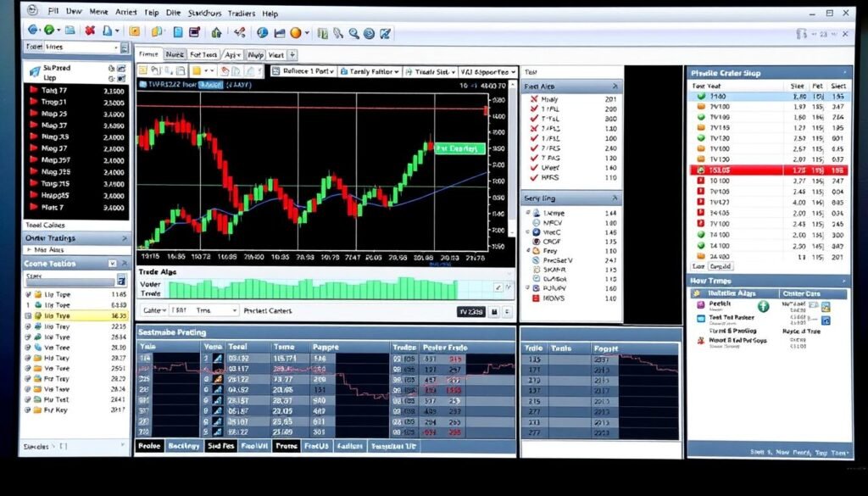The width and height of the screenshot is (868, 496).
Task: Click the green Pet Ooerlert chart label
Action: 459,148
